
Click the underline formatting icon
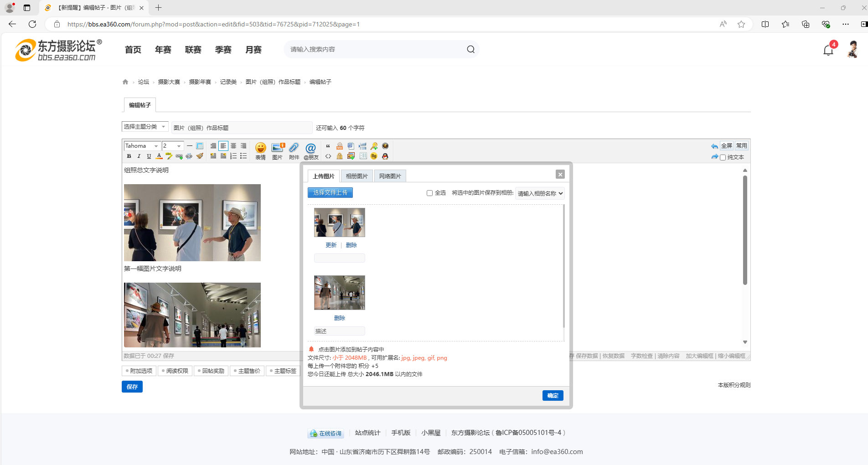149,156
